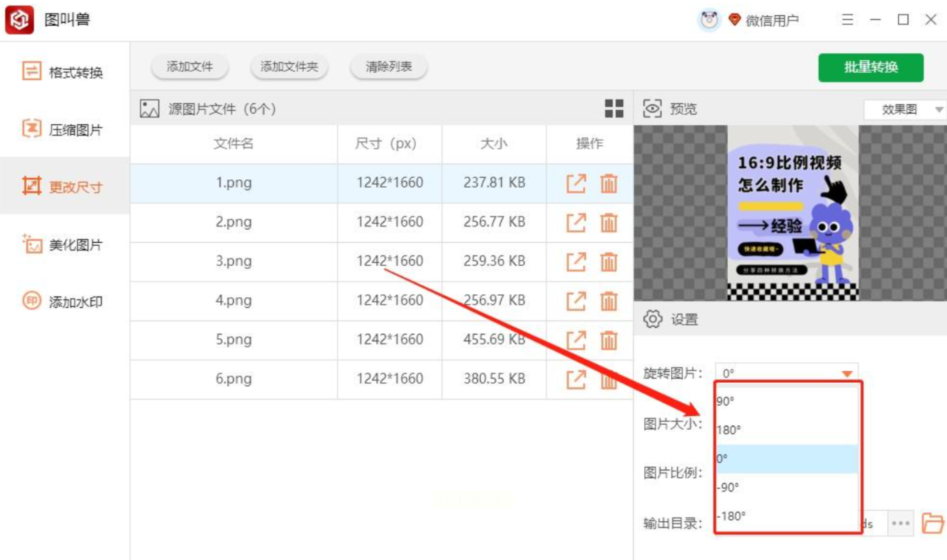The image size is (947, 560).
Task: Click the 清除列表 clear list button
Action: coord(388,66)
